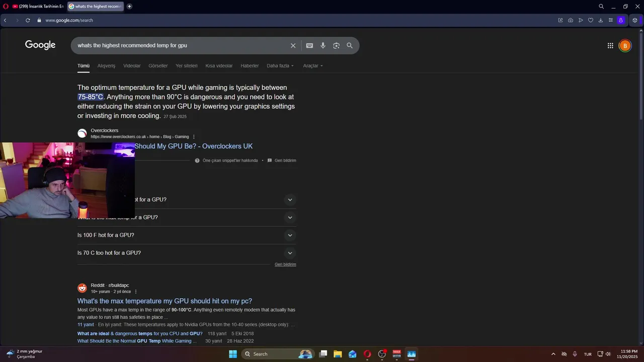Click the 'TUR' language indicator
Viewport: 644px width, 362px height.
coord(588,354)
